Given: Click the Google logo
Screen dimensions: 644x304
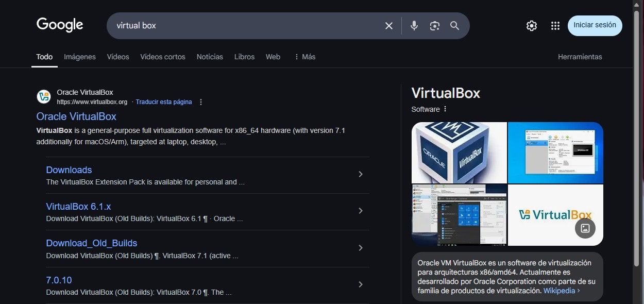Looking at the screenshot, I should pos(60,25).
